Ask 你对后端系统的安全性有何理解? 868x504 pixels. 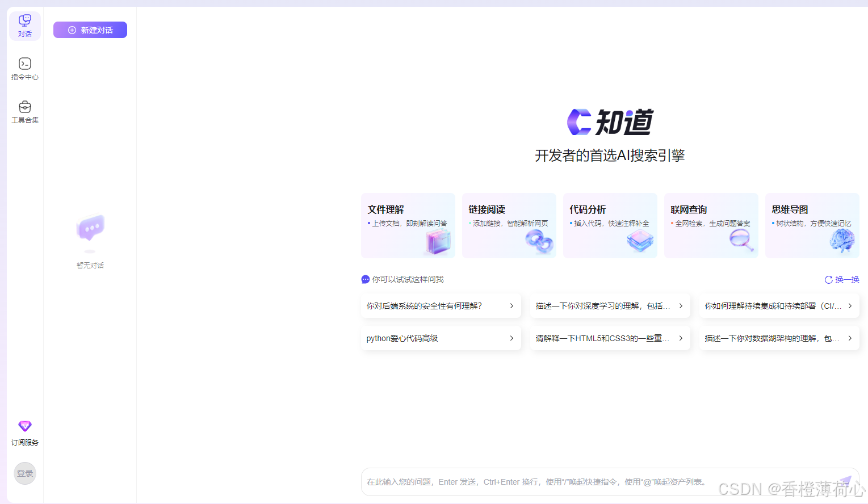pyautogui.click(x=441, y=306)
